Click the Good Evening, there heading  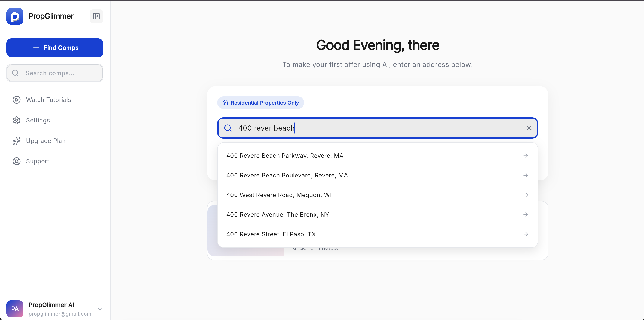pos(377,45)
